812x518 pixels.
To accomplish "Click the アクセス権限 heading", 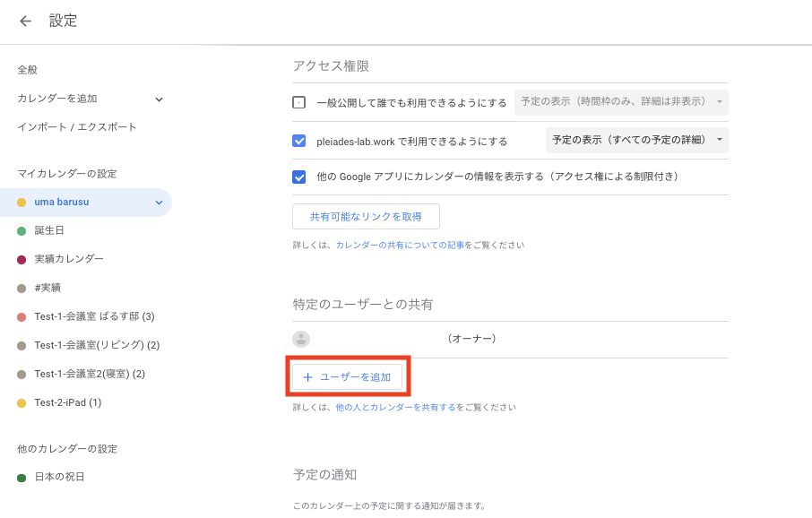I will click(331, 66).
